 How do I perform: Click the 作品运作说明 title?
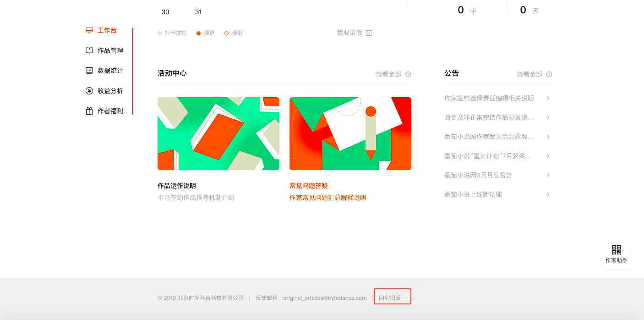coord(177,186)
